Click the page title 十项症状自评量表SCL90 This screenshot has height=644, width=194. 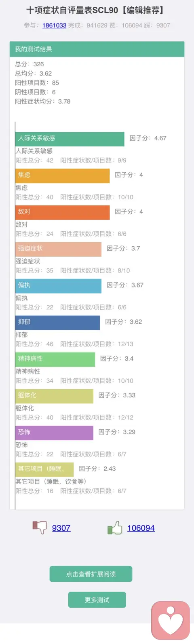pos(72,10)
